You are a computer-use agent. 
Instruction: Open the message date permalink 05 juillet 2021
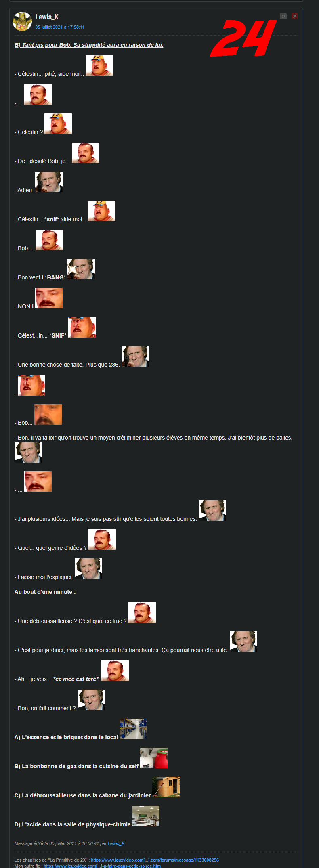tap(60, 27)
